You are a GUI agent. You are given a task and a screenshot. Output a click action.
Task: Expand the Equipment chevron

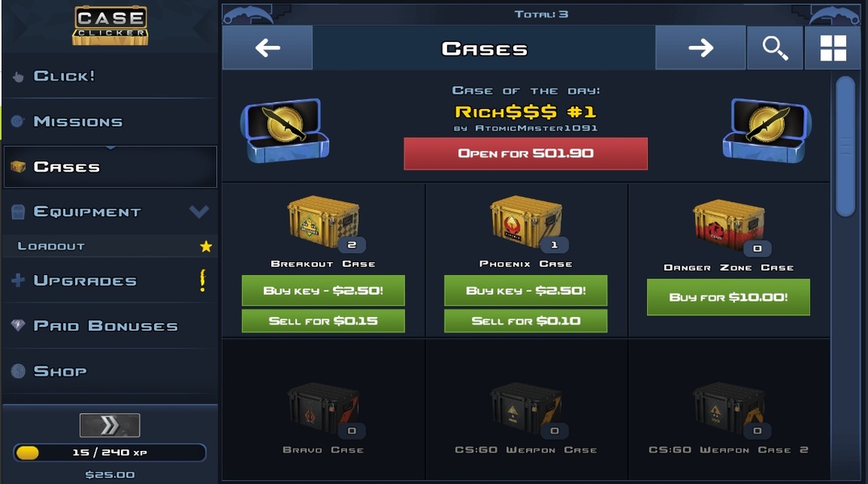pyautogui.click(x=198, y=211)
